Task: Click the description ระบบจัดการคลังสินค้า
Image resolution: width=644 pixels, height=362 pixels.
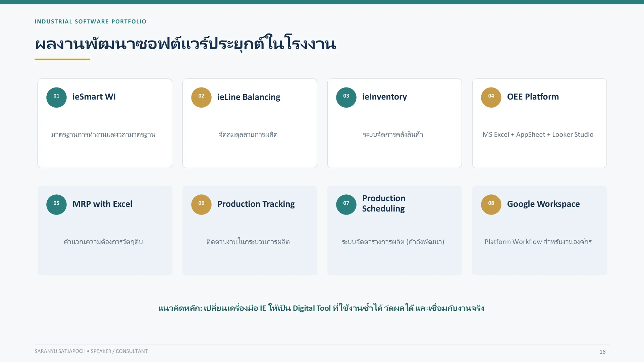Action: 393,135
